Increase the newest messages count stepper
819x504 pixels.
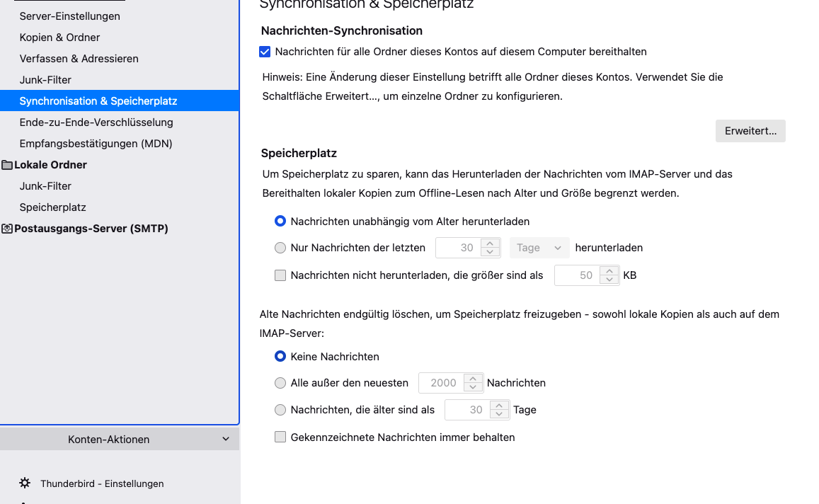(473, 378)
